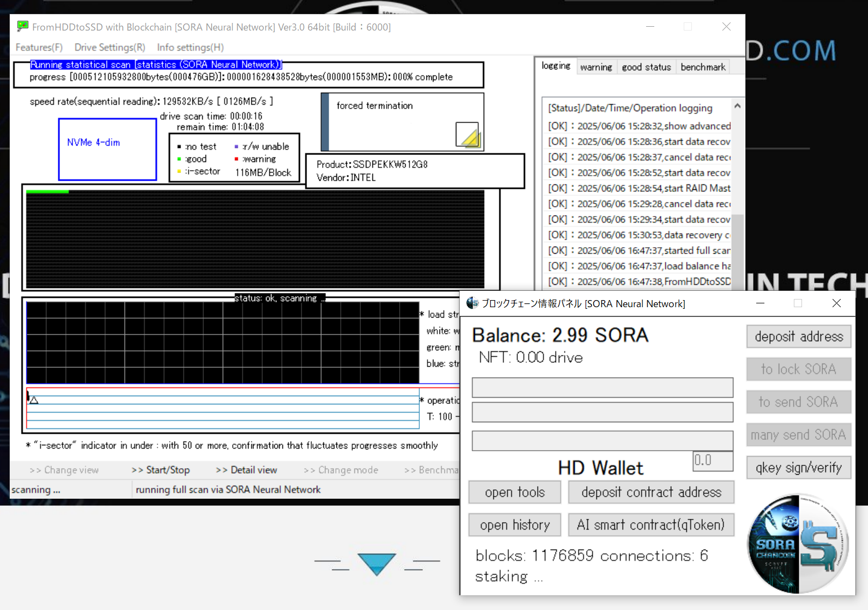868x610 pixels.
Task: Click the to send SORA button
Action: (799, 402)
